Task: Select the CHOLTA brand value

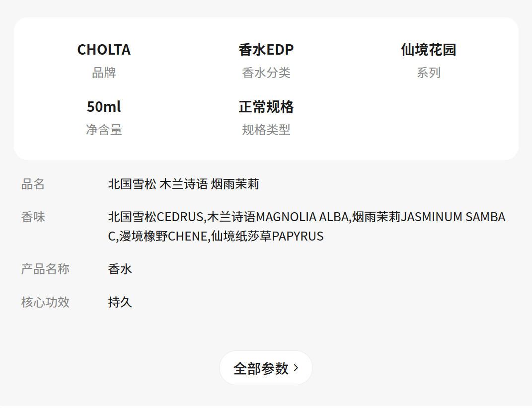Action: coord(104,50)
